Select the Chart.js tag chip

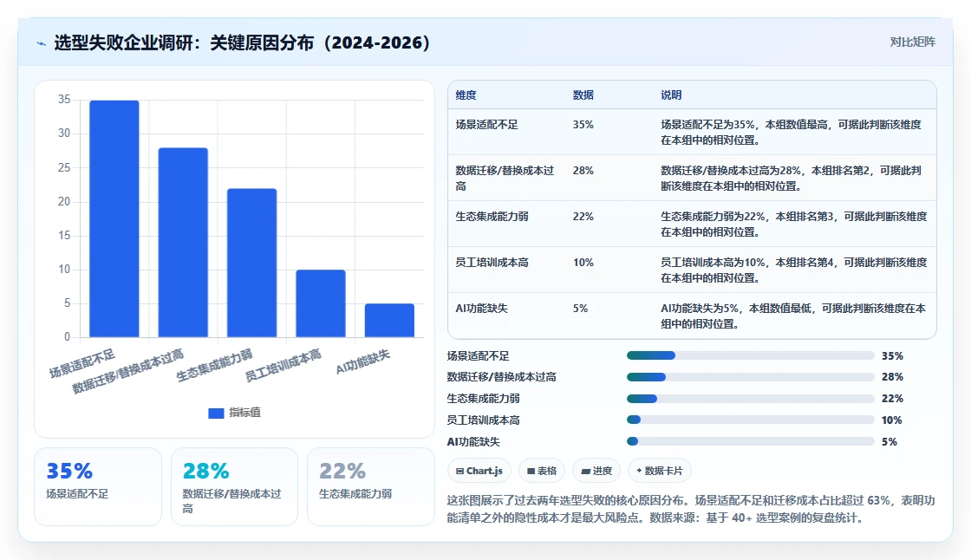479,471
